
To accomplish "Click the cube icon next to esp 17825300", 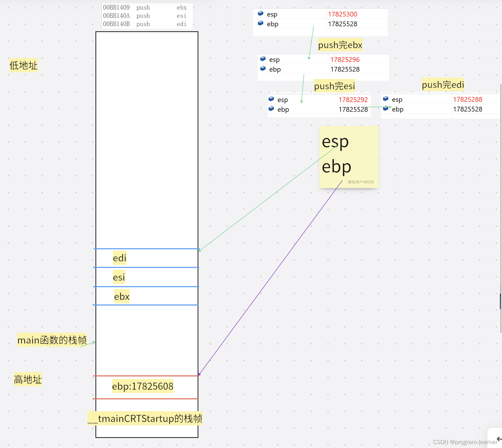I will 260,13.
